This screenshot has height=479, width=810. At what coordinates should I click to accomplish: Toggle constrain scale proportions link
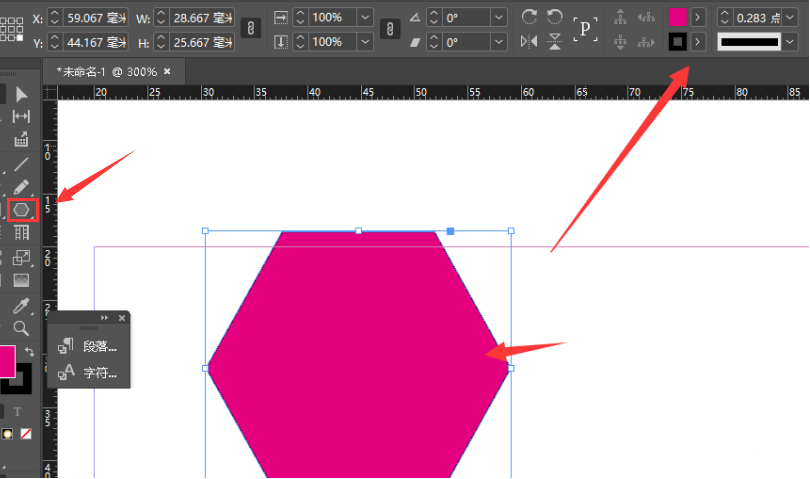[x=390, y=29]
